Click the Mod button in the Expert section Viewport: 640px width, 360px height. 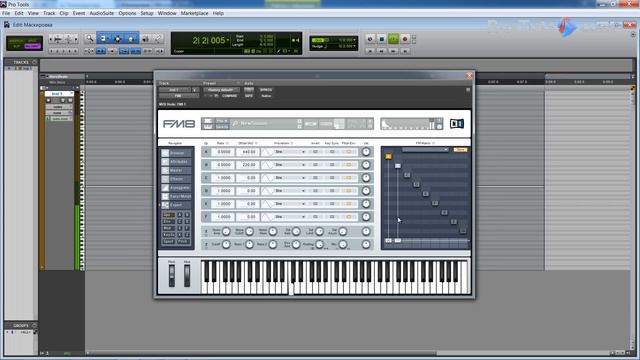[168, 228]
